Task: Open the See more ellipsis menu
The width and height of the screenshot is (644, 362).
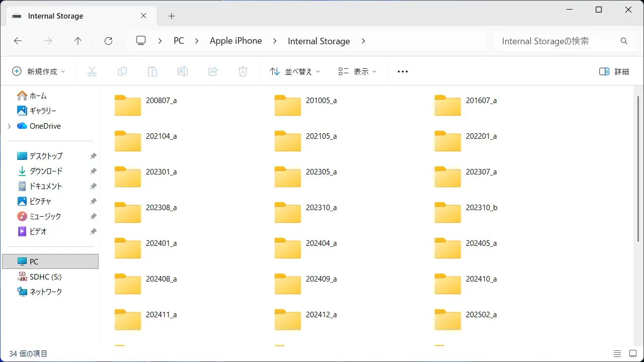Action: pos(403,72)
